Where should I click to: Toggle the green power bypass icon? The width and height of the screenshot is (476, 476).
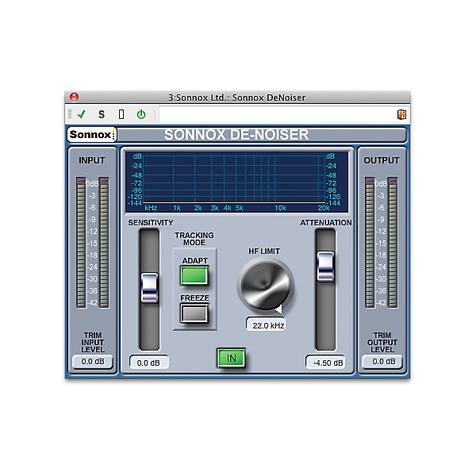[141, 114]
